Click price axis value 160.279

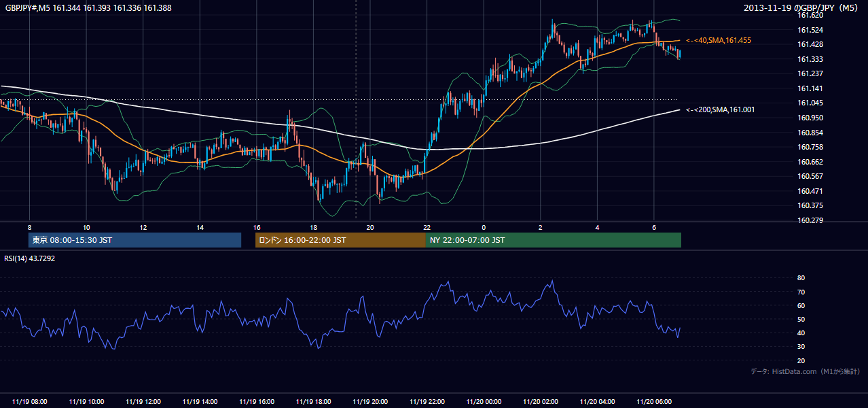click(x=810, y=220)
